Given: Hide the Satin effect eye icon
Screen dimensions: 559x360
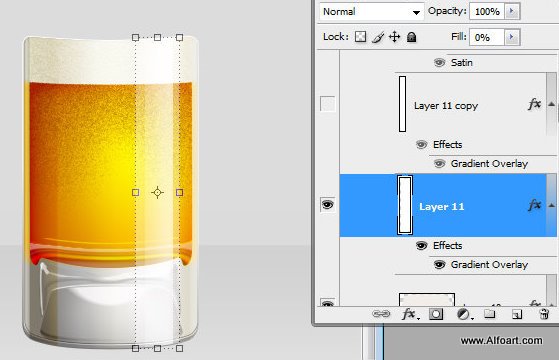Looking at the screenshot, I should (439, 63).
